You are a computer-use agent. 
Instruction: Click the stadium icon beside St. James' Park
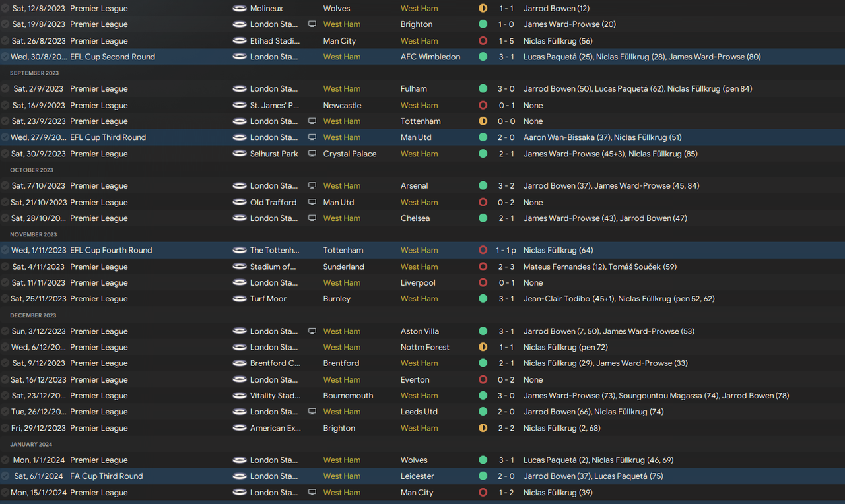point(239,106)
